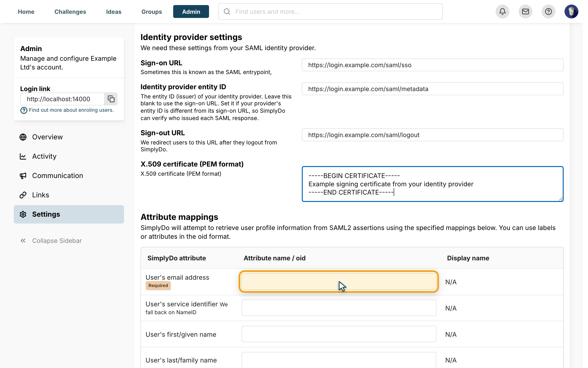Copy the login link to clipboard
Image resolution: width=588 pixels, height=368 pixels.
pos(111,99)
